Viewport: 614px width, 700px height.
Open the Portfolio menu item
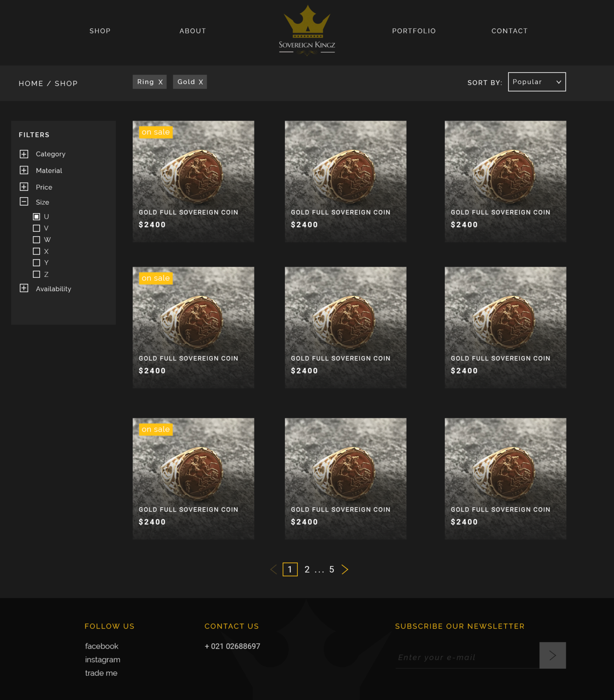click(x=414, y=31)
